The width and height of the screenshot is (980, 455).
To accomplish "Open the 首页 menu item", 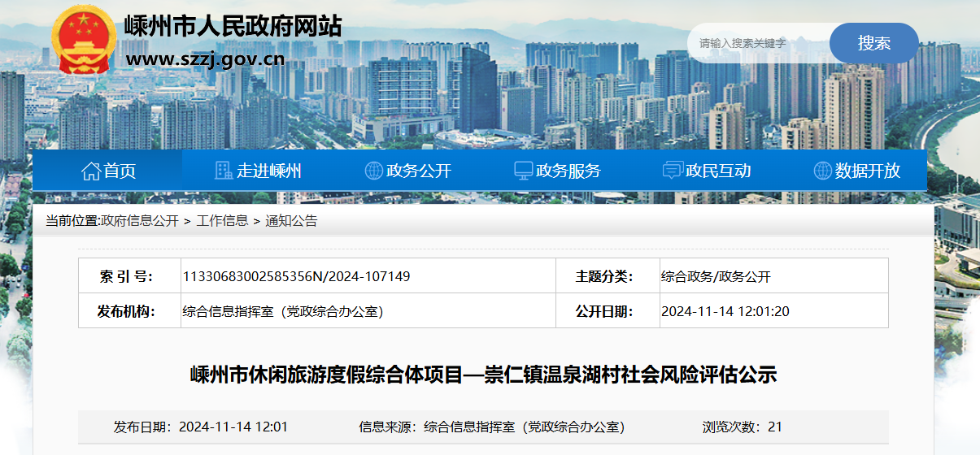I will point(109,171).
